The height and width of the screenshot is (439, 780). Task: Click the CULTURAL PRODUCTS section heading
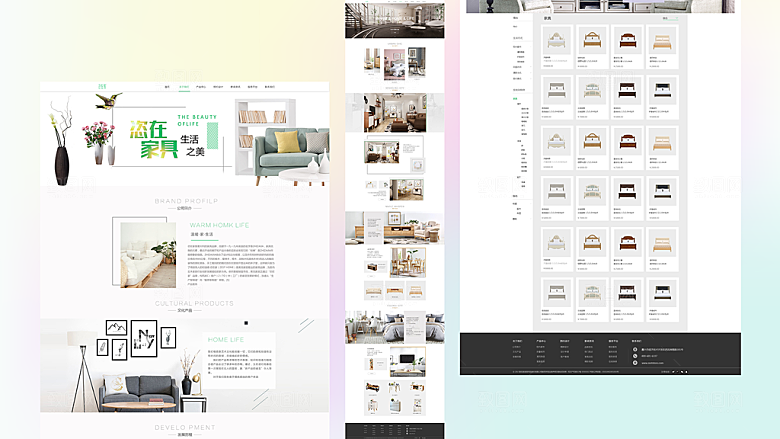[194, 303]
